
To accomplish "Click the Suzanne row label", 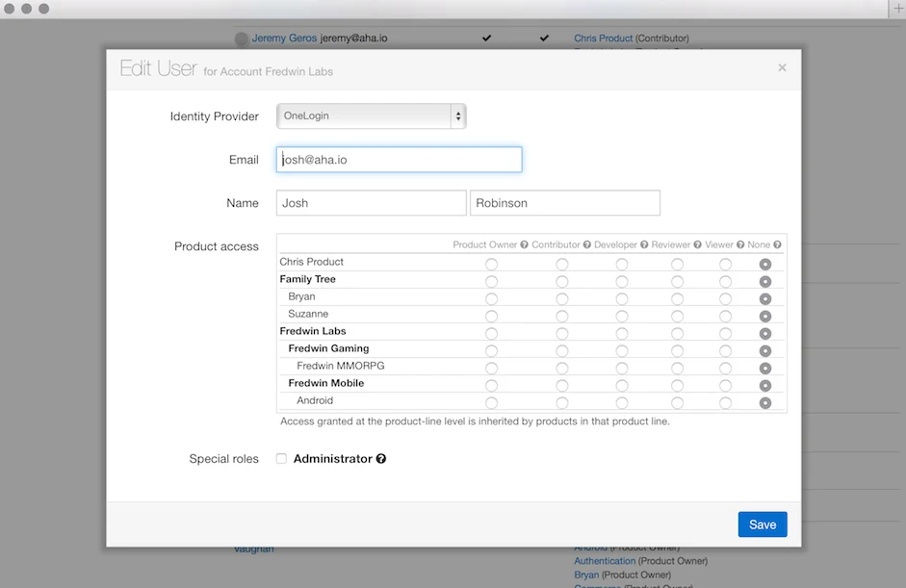I will (x=308, y=314).
